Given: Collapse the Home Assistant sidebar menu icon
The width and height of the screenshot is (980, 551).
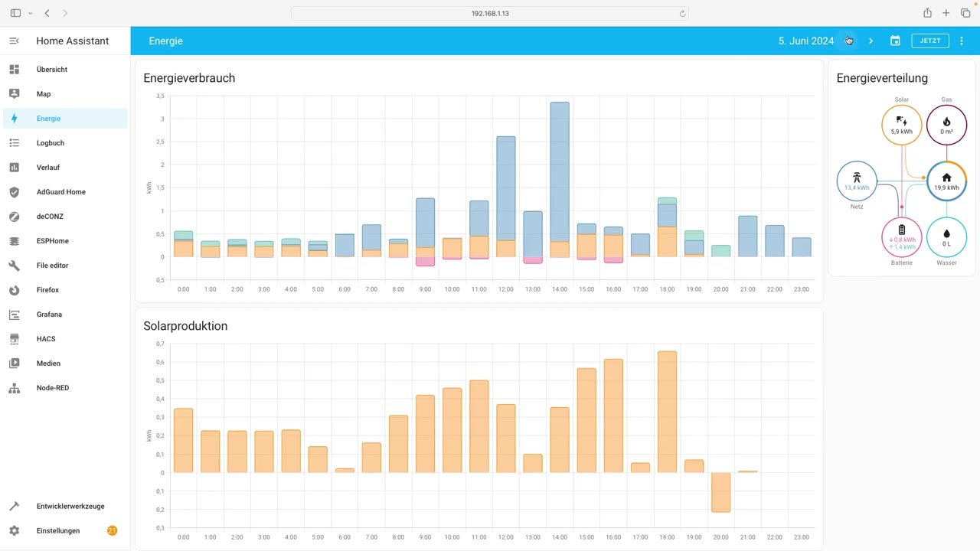Looking at the screenshot, I should [x=14, y=41].
